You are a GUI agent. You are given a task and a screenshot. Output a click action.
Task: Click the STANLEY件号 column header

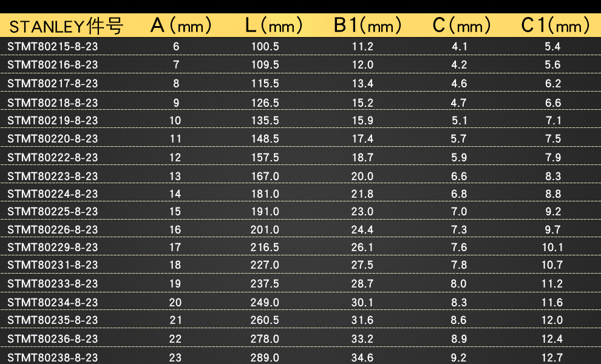tap(66, 27)
